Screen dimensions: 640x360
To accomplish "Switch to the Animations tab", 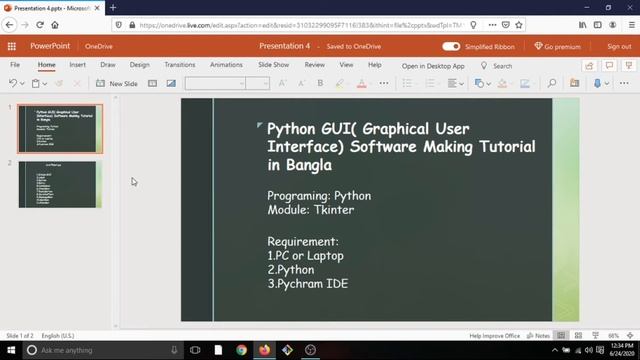I will click(226, 64).
